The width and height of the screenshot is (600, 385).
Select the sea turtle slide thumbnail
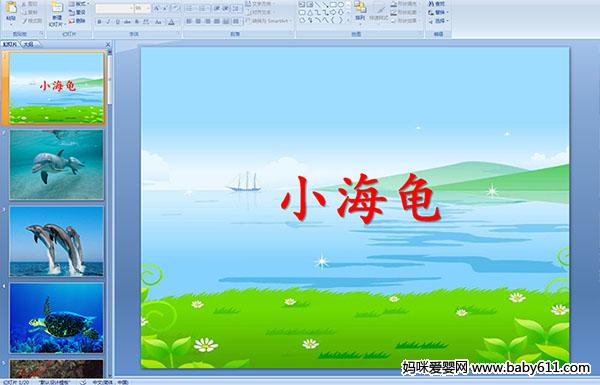pos(57,318)
